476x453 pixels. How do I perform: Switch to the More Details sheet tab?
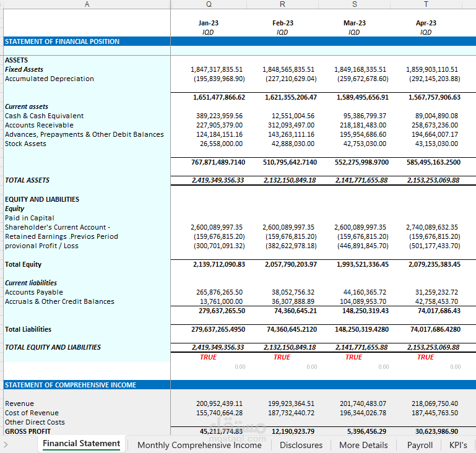tap(363, 445)
